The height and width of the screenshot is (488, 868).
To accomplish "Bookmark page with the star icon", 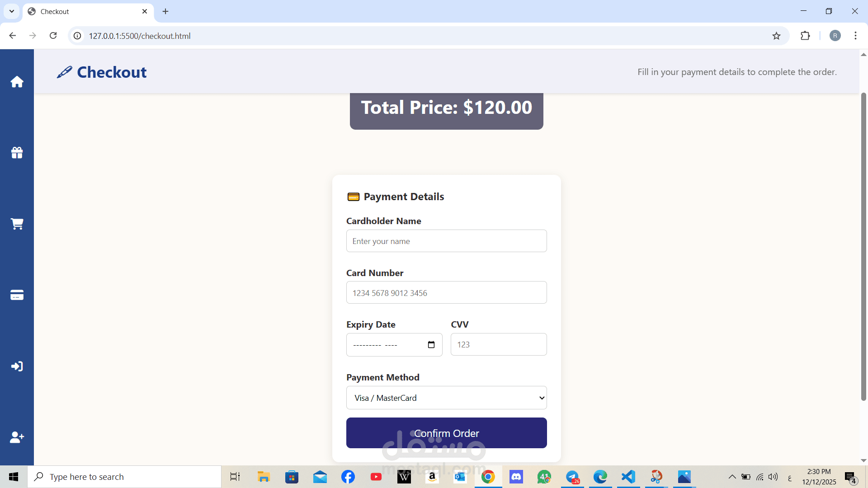I will pyautogui.click(x=776, y=36).
